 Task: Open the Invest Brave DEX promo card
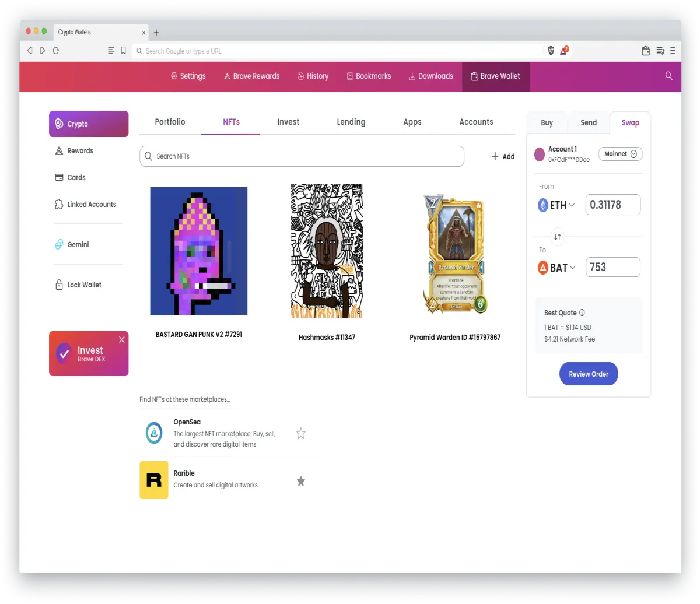pyautogui.click(x=89, y=353)
